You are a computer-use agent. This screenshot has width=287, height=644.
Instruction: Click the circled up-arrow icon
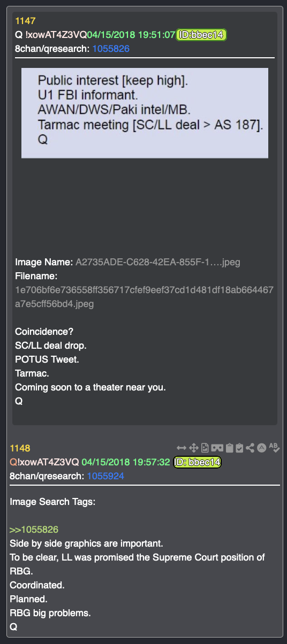pyautogui.click(x=262, y=448)
